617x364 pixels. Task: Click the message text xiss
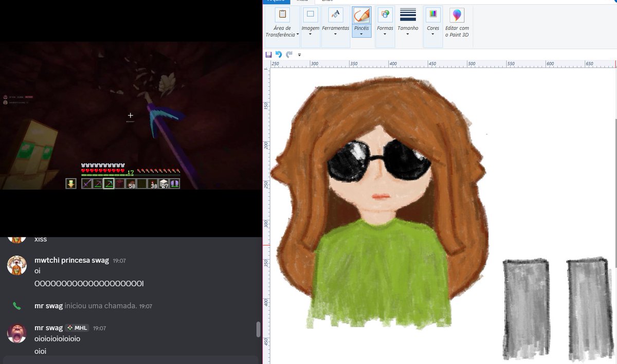(41, 239)
